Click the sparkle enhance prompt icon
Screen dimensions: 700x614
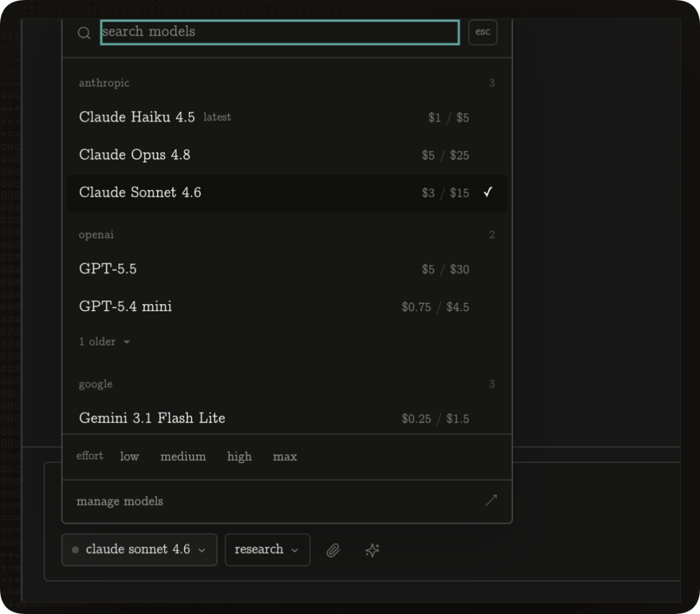372,550
